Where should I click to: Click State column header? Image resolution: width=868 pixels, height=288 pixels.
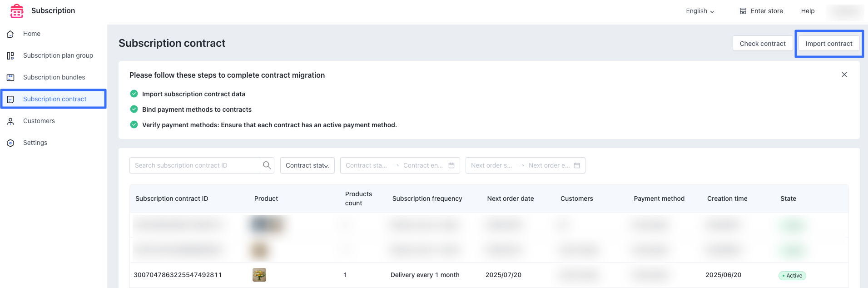click(788, 199)
